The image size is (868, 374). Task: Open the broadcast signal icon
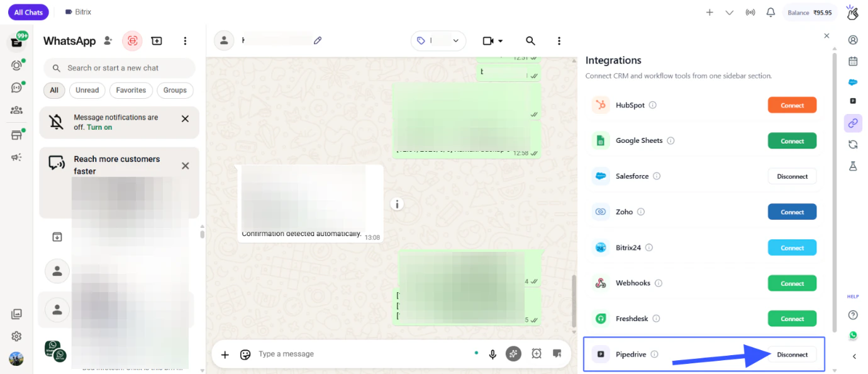point(750,12)
